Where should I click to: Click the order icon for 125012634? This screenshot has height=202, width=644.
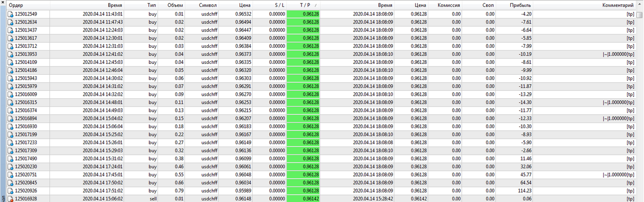pyautogui.click(x=10, y=22)
